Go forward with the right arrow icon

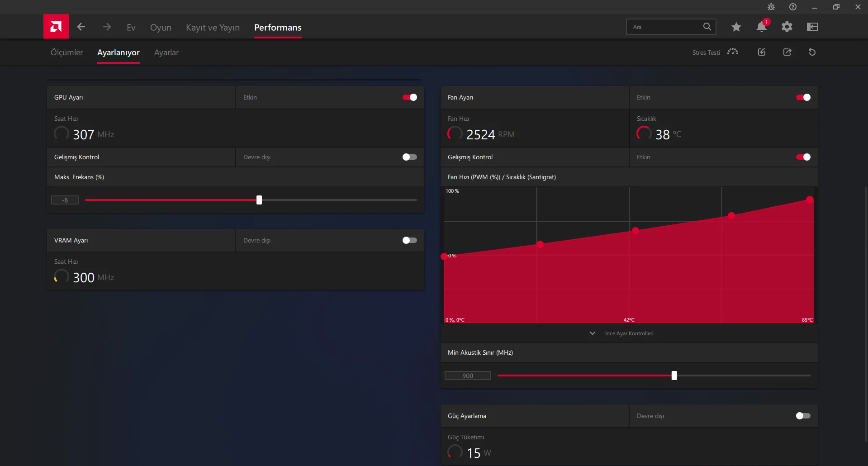coord(107,27)
